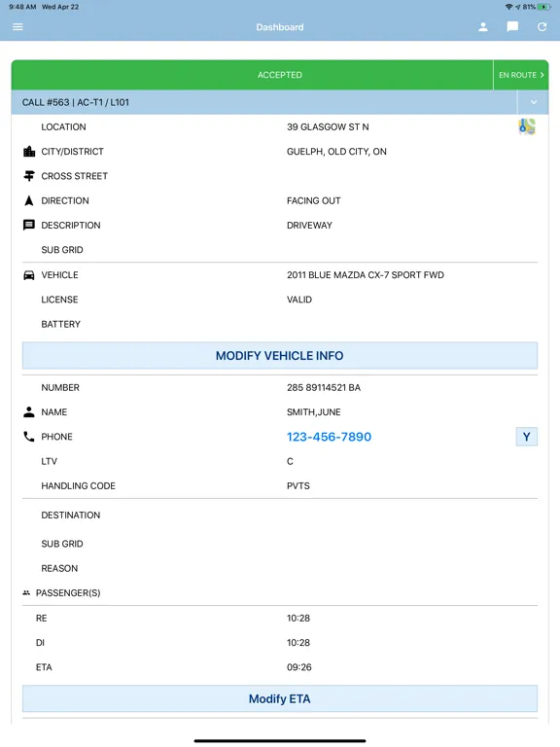Tap the BATTERY label
Screen dimensions: 560x747
[61, 324]
